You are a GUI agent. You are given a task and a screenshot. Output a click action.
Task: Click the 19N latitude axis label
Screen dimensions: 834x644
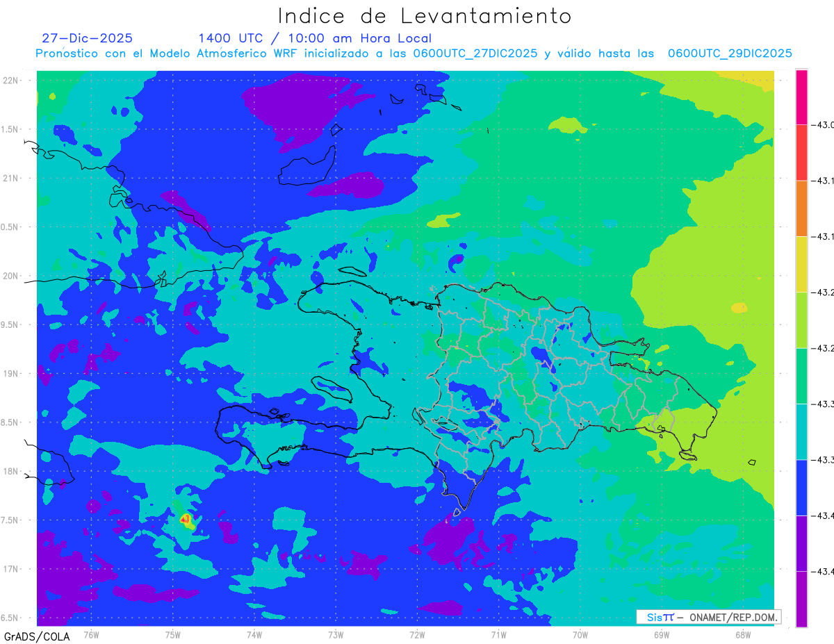(x=11, y=374)
